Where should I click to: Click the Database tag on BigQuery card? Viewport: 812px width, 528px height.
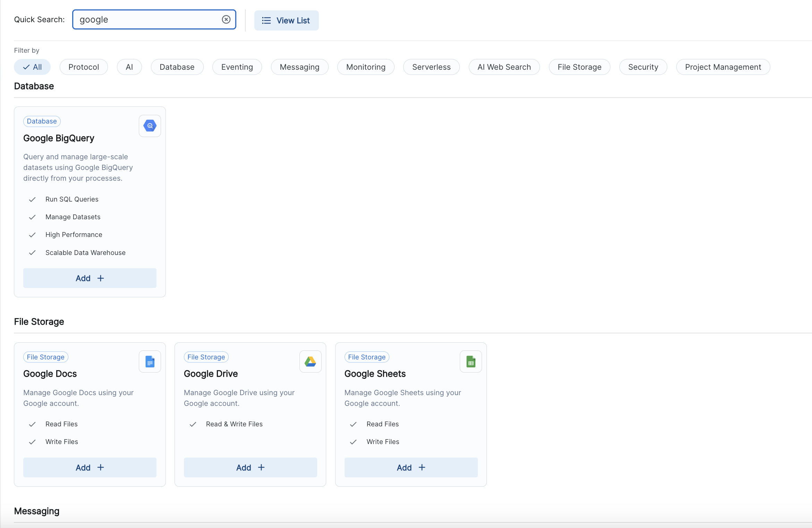pyautogui.click(x=42, y=121)
